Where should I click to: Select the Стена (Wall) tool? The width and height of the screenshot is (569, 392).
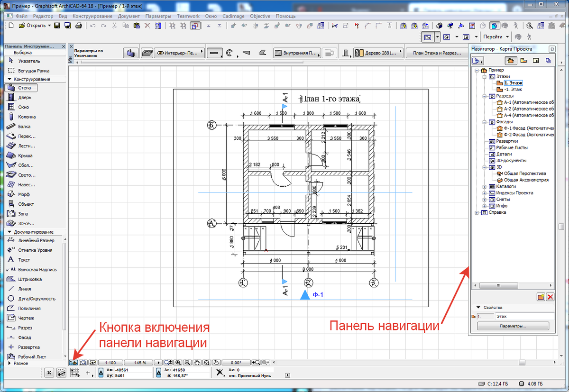coord(21,87)
